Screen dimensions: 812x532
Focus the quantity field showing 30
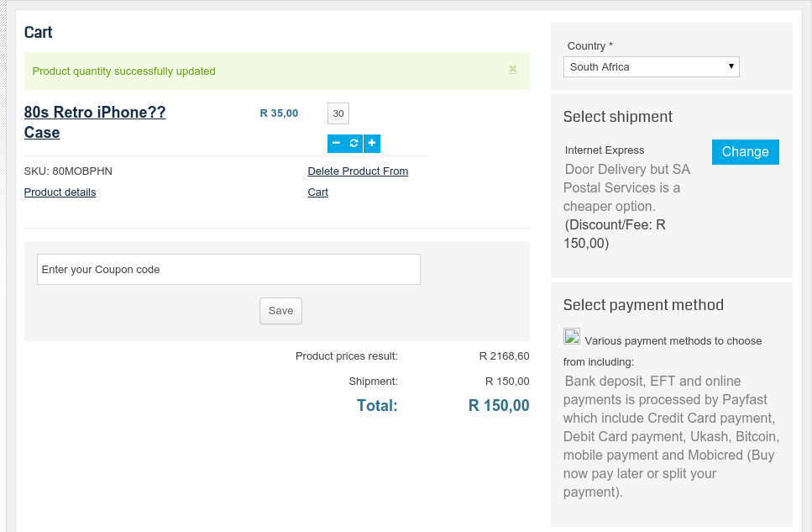(x=338, y=113)
